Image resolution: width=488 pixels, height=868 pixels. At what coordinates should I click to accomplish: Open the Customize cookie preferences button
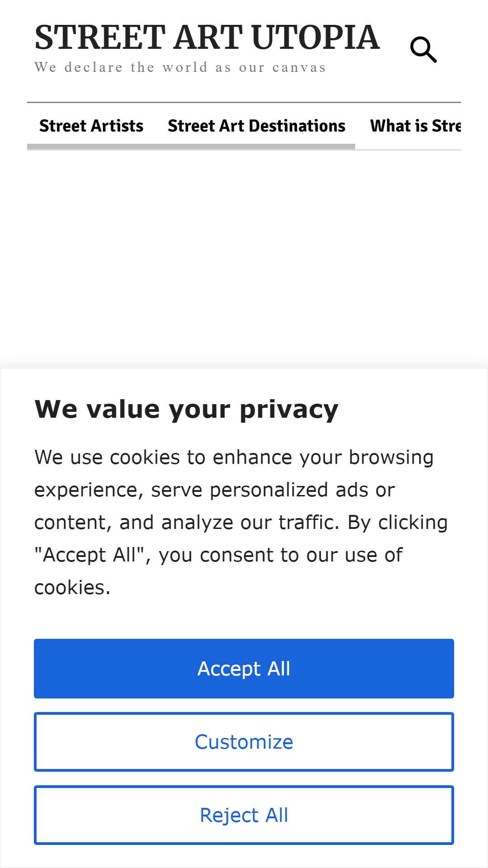click(244, 742)
